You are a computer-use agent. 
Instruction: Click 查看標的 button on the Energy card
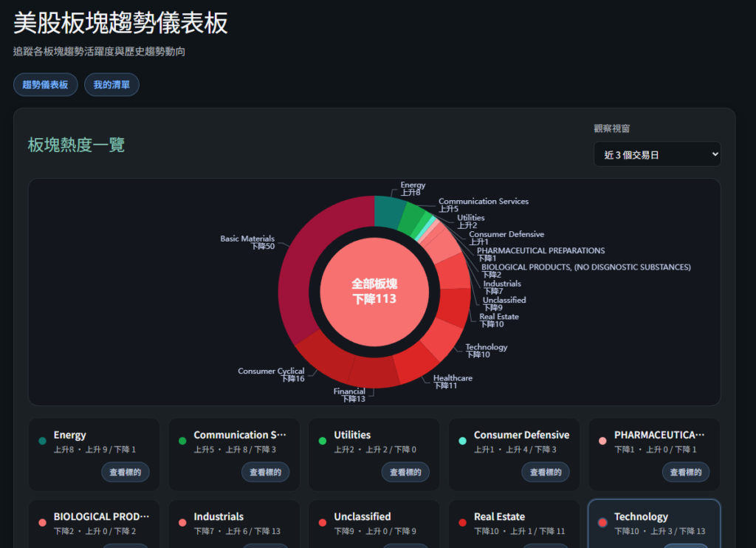point(126,472)
